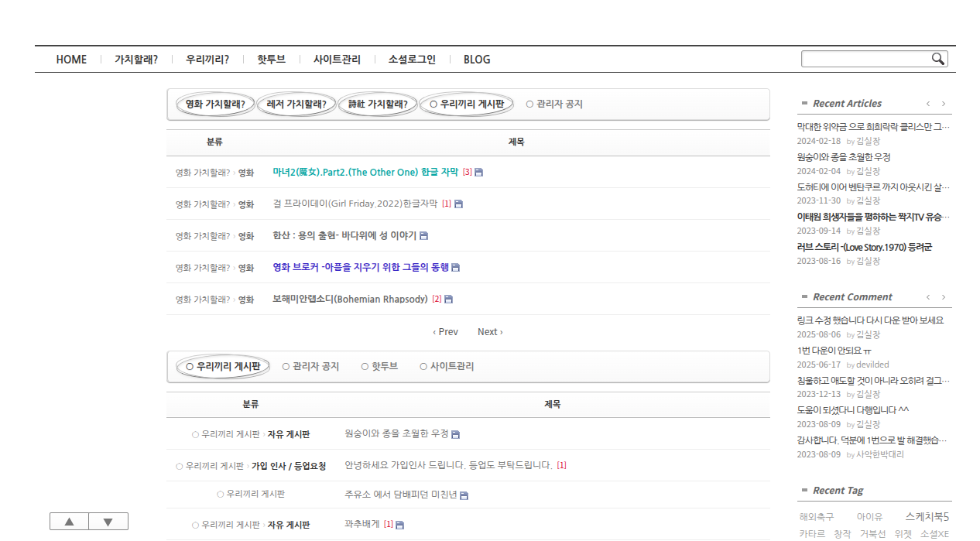
Task: Click attachment icon on 꽈추배게 post
Action: click(x=398, y=524)
